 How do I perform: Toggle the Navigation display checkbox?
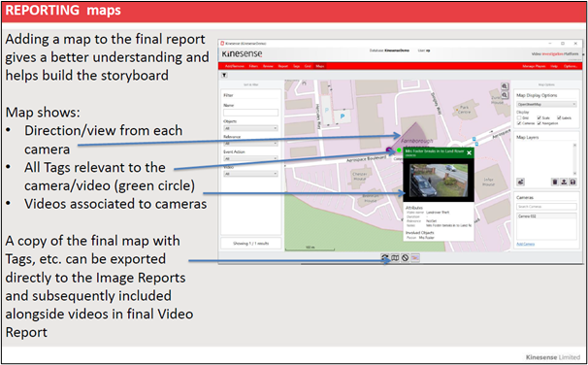point(539,123)
